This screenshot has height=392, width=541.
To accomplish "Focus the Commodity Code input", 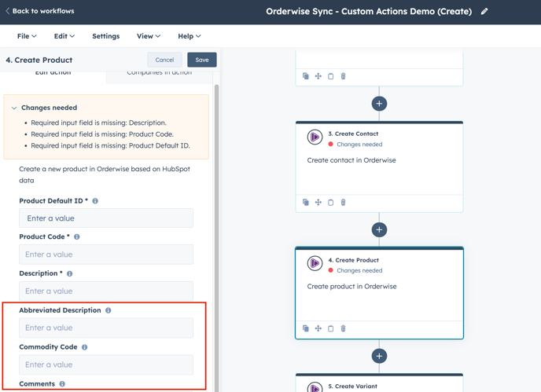I will pos(106,365).
